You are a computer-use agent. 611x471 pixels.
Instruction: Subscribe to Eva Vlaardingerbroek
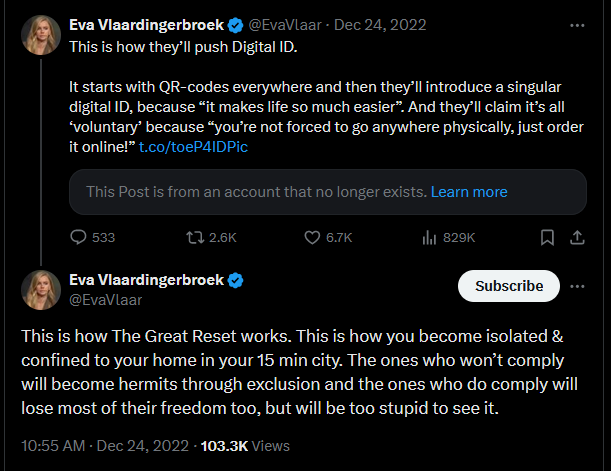509,286
